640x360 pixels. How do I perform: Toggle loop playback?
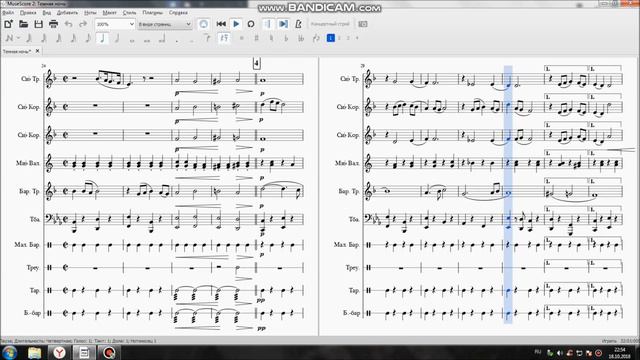pyautogui.click(x=251, y=24)
